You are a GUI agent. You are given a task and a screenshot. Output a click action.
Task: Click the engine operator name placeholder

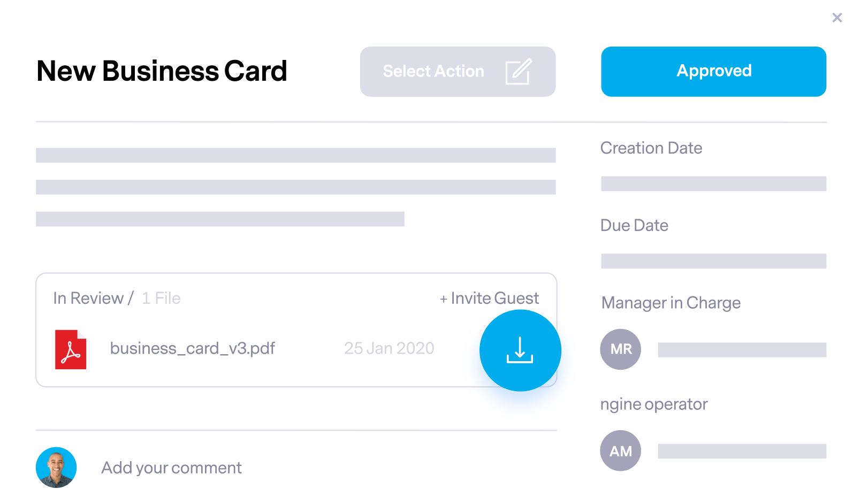[x=742, y=451]
